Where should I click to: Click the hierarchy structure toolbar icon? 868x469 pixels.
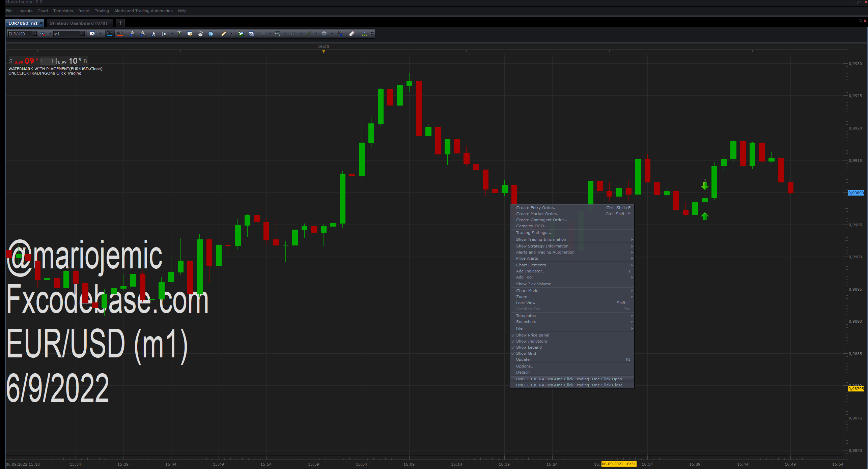pyautogui.click(x=364, y=34)
